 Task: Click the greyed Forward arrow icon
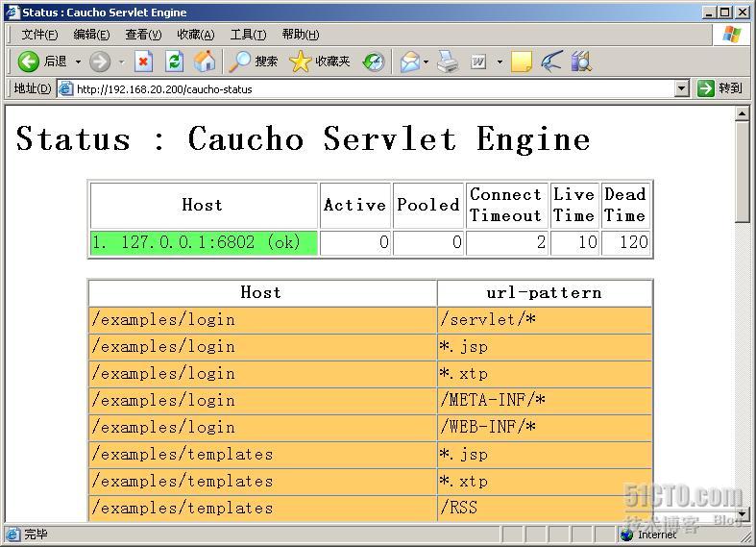click(100, 62)
